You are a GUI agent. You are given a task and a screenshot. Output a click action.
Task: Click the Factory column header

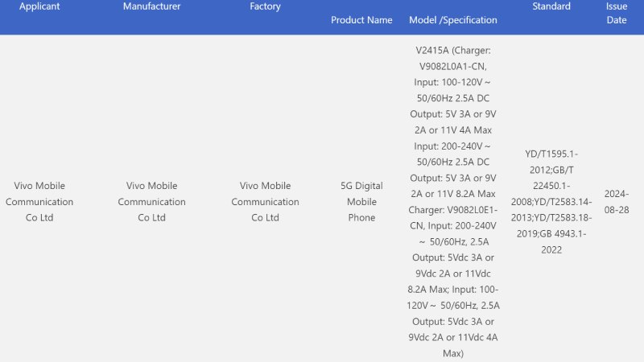[x=265, y=6]
